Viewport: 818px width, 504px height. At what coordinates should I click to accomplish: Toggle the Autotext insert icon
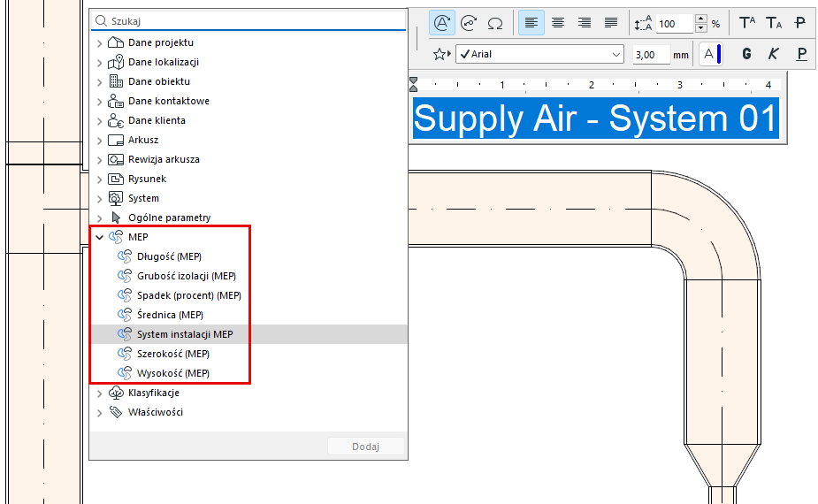[x=442, y=23]
